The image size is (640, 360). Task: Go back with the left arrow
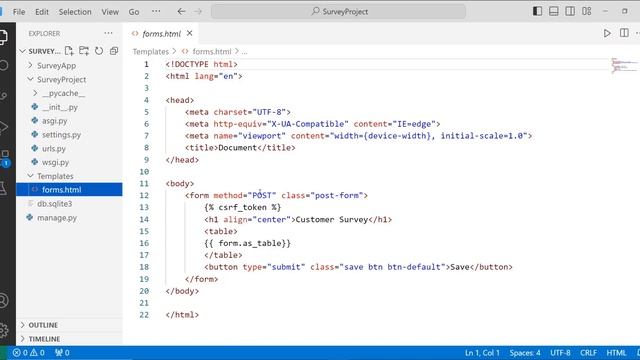tap(181, 11)
